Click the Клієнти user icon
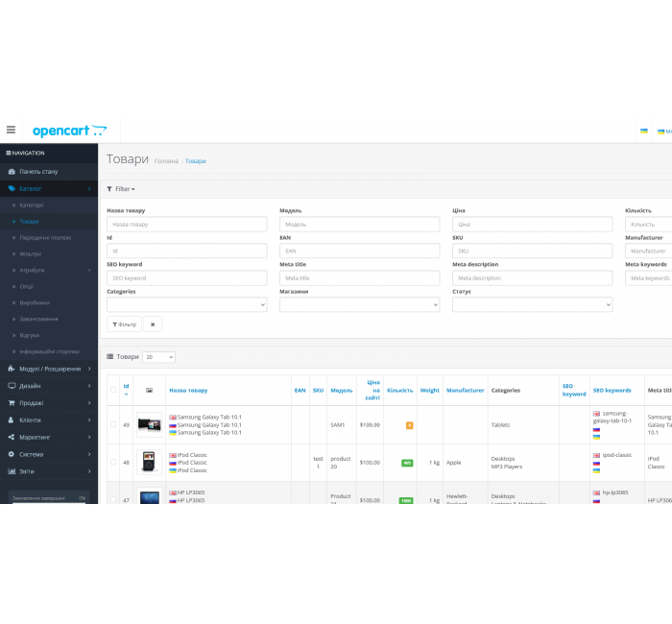 coord(12,420)
